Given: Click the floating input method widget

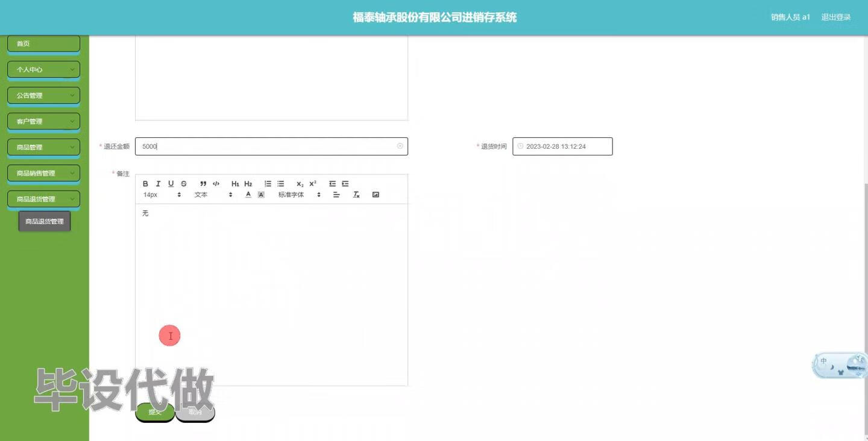Looking at the screenshot, I should click(x=840, y=365).
